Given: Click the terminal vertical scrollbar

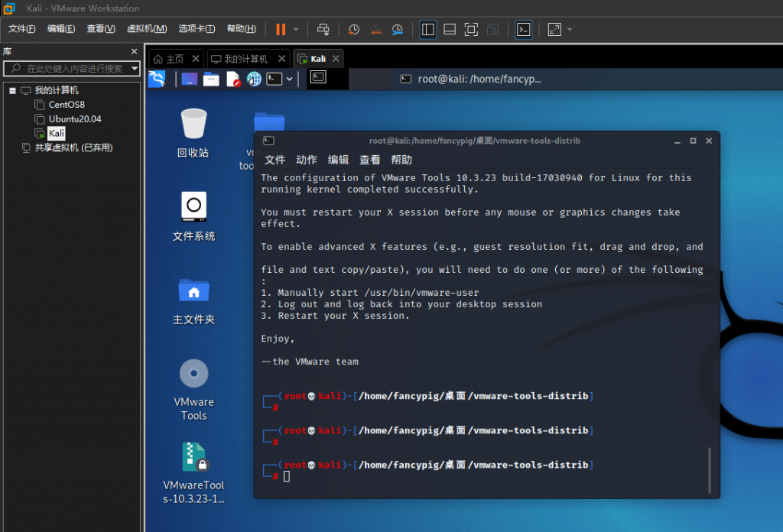Looking at the screenshot, I should pos(709,470).
